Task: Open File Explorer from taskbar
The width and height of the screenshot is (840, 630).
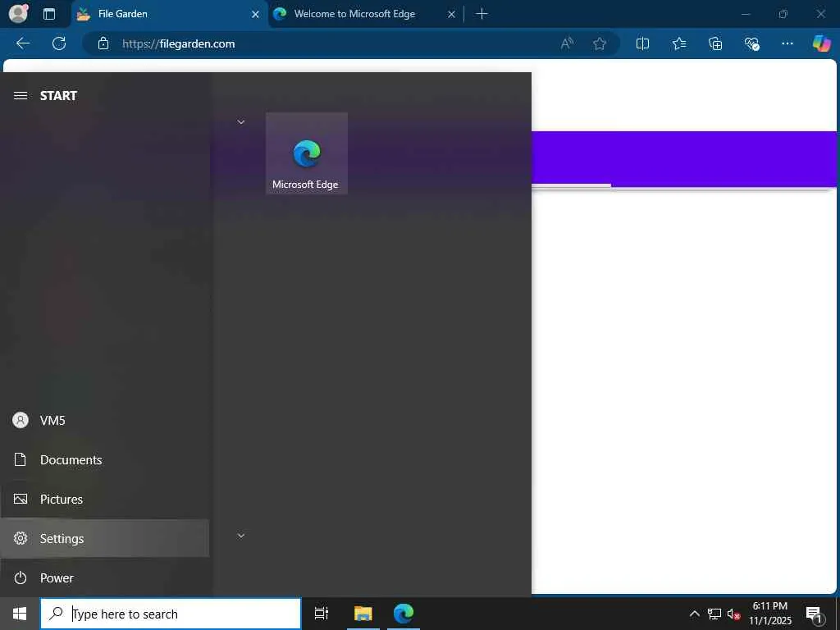Action: pyautogui.click(x=363, y=614)
